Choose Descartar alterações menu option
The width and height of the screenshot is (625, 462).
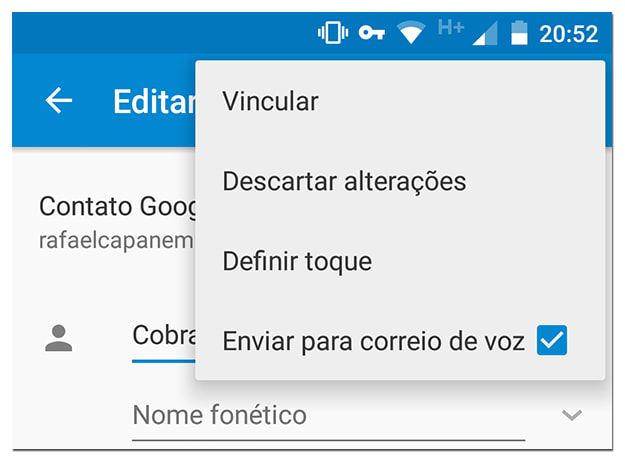344,181
